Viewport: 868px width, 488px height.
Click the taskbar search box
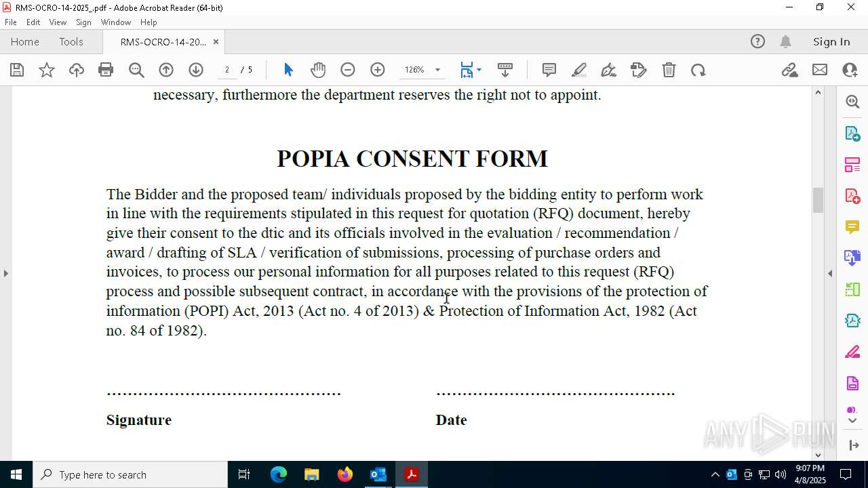coord(130,474)
